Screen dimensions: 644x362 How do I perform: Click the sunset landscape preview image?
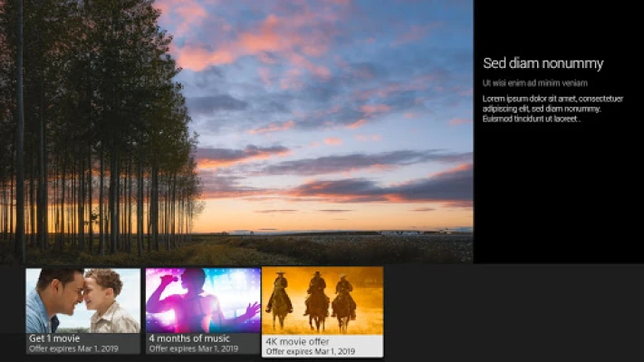236,131
